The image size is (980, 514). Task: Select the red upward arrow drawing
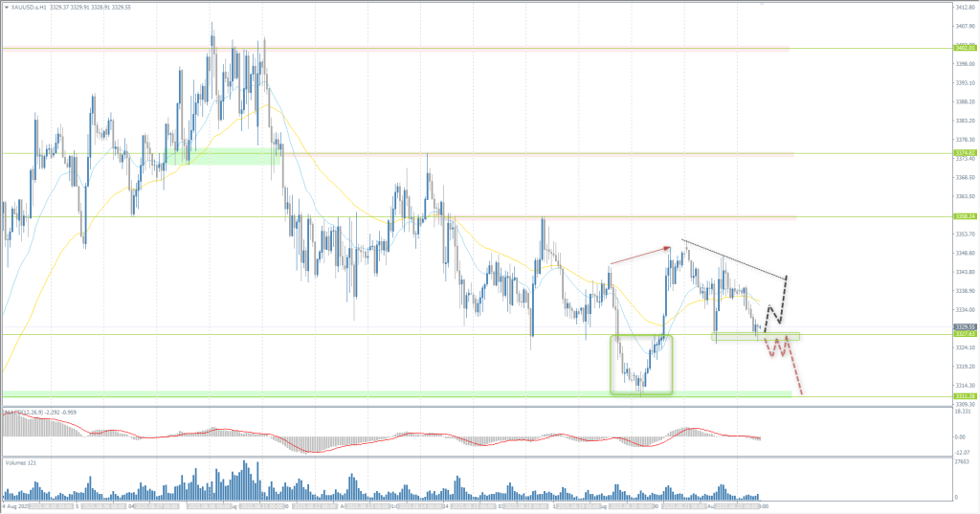click(639, 256)
